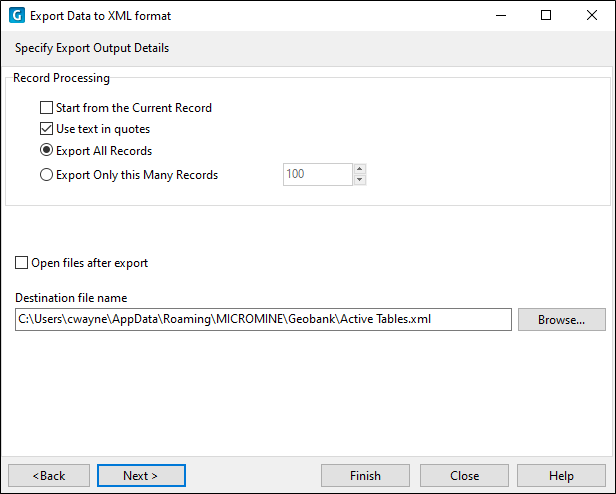
Task: Click the Export Data to XML format title
Action: click(x=101, y=16)
